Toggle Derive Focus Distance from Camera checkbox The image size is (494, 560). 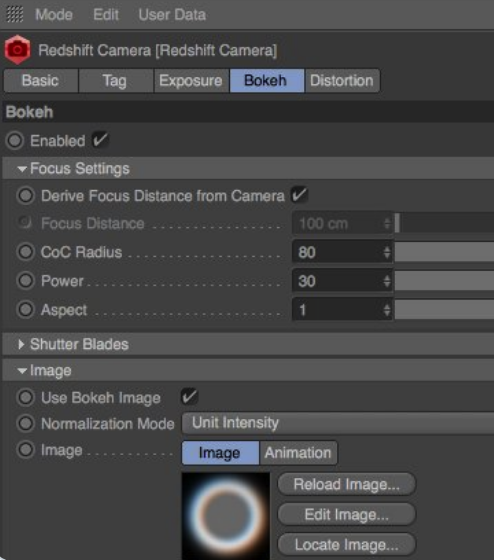click(299, 195)
